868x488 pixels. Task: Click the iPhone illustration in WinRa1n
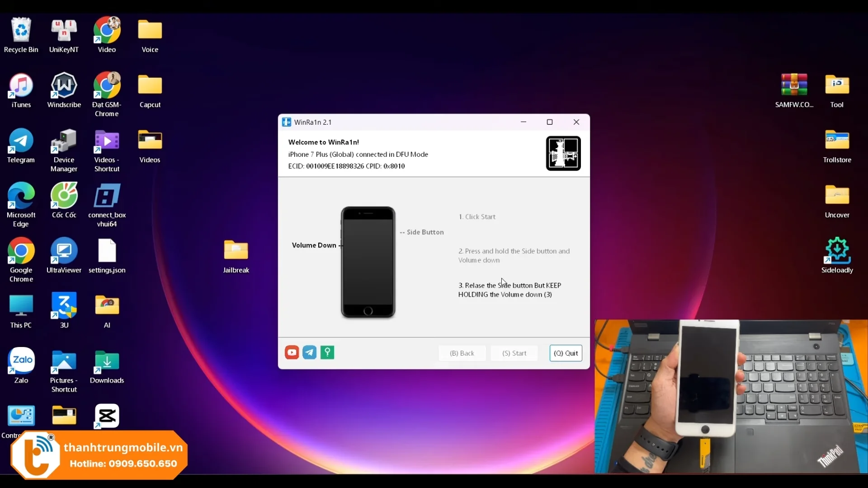(368, 262)
